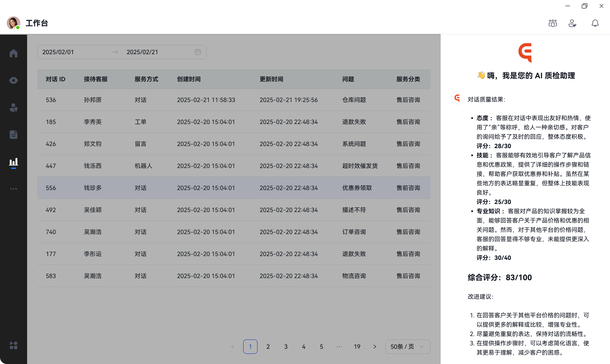Select conversation row ID 426

click(234, 144)
